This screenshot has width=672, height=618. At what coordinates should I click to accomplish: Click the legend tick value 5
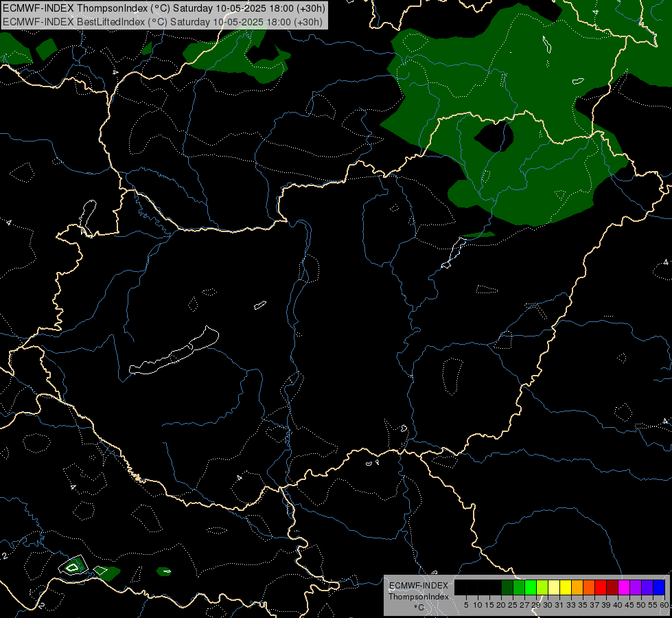[x=466, y=605]
